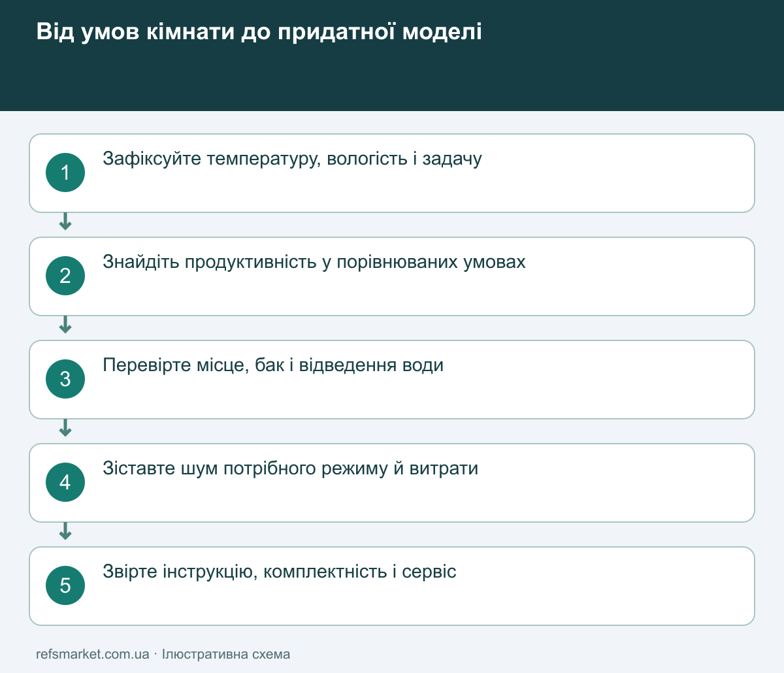Click the green circle numbered 1
This screenshot has height=673, width=784.
tap(65, 172)
